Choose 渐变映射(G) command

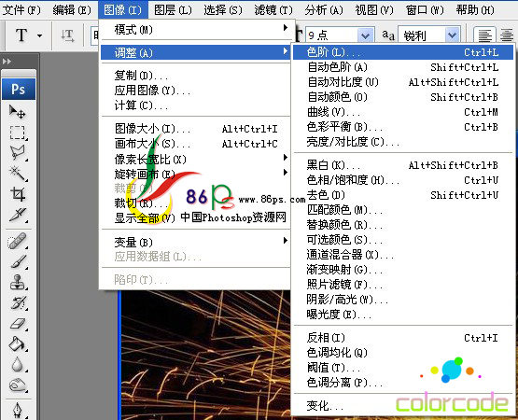pyautogui.click(x=402, y=270)
